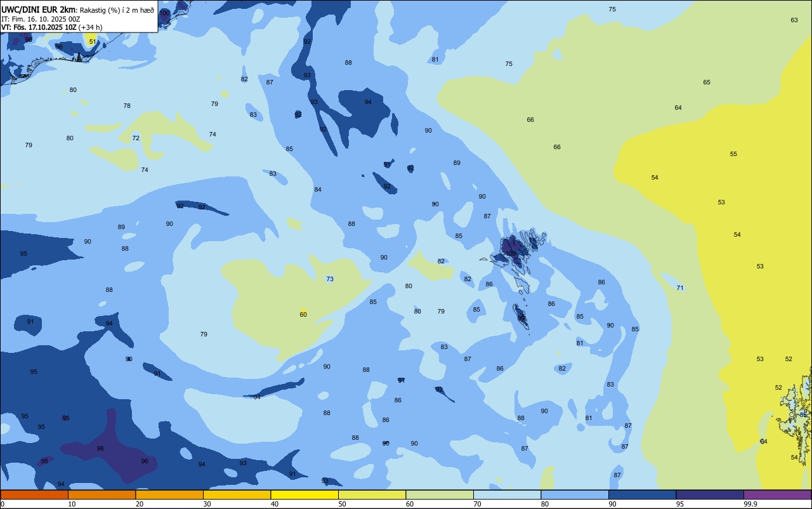Click humidity value 84 on the map
The height and width of the screenshot is (509, 812).
point(318,190)
